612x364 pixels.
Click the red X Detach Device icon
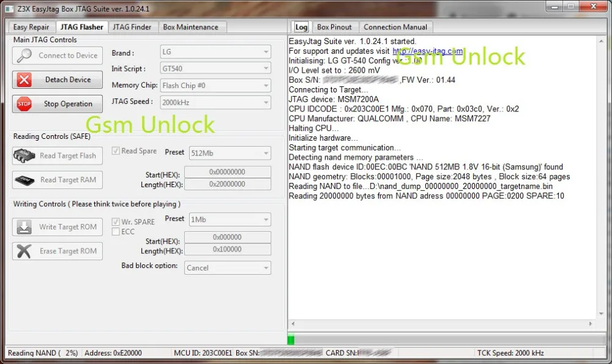coord(24,80)
